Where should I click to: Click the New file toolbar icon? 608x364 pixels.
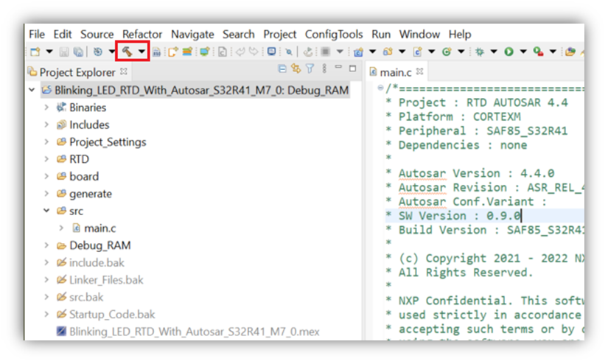[x=35, y=52]
